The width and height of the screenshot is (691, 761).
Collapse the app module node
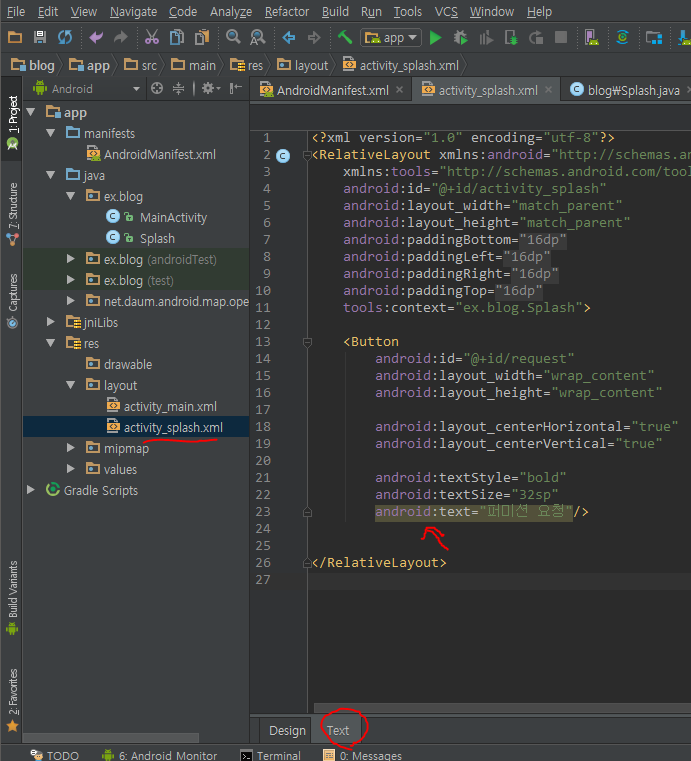(31, 113)
